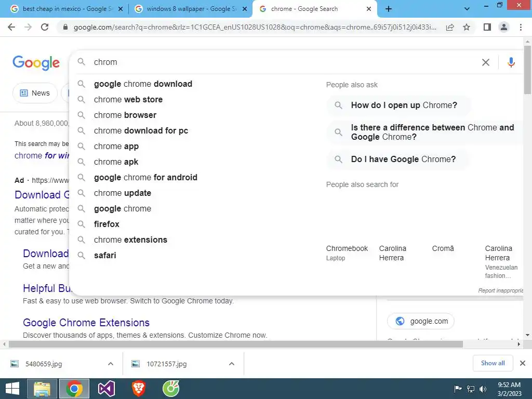This screenshot has width=532, height=399.
Task: Click the search box magnifier icon
Action: tap(82, 62)
